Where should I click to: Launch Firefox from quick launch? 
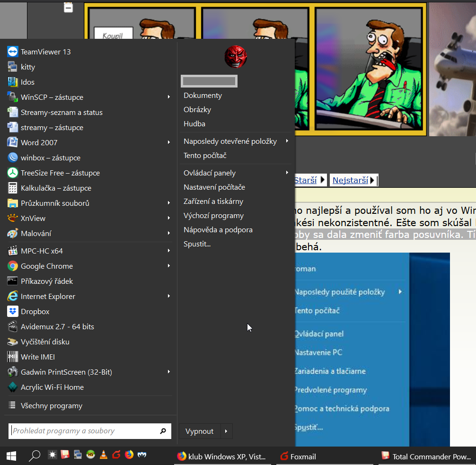(129, 455)
